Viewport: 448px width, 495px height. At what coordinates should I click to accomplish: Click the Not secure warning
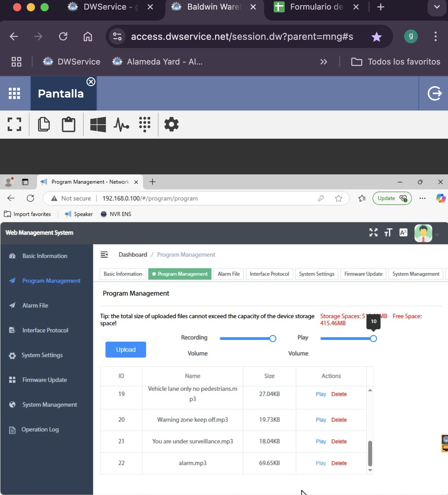71,198
